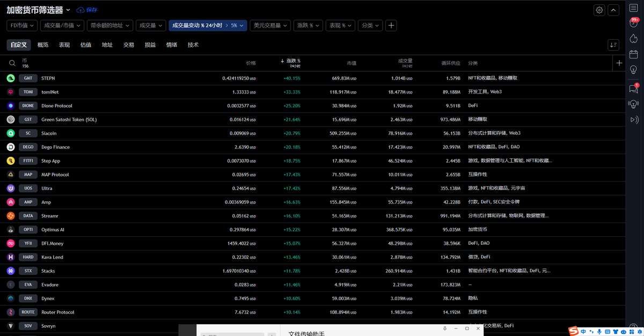The image size is (644, 336).
Task: Open the sort order settings icon
Action: 613,45
